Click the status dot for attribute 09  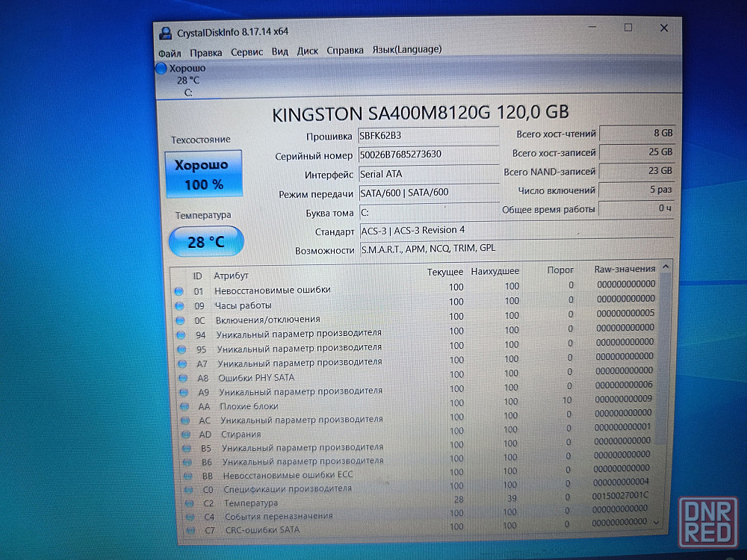[179, 305]
